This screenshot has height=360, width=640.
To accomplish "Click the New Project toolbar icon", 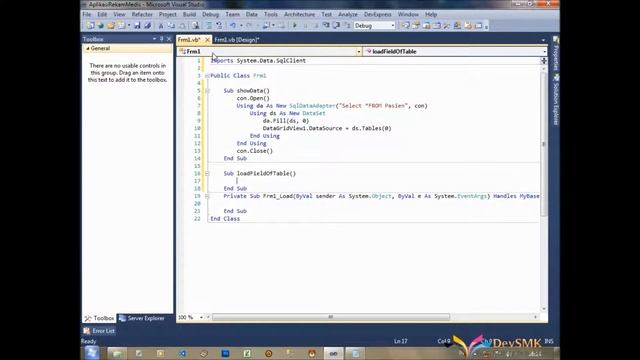I will (x=90, y=26).
